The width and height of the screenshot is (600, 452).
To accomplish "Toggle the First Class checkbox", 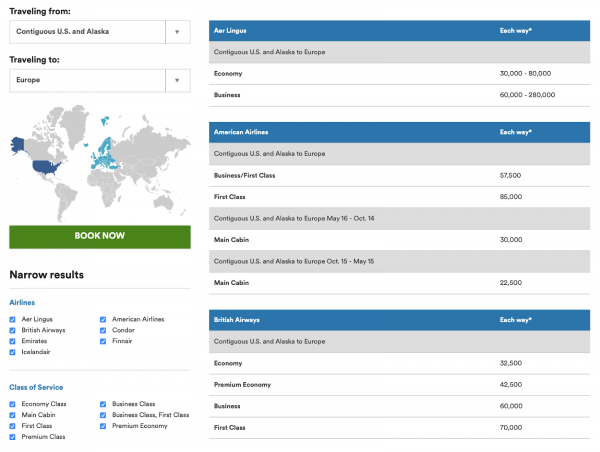I will (x=12, y=426).
